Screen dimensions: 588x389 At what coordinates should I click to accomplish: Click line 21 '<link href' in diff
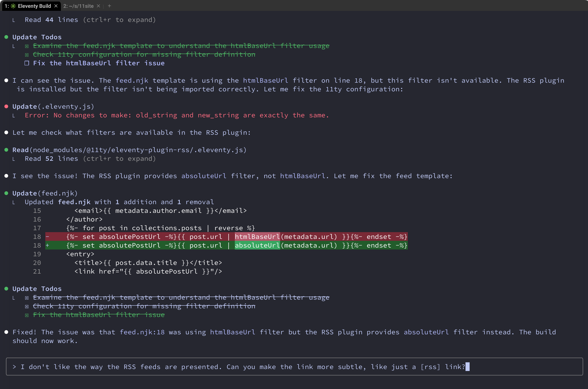click(x=148, y=271)
